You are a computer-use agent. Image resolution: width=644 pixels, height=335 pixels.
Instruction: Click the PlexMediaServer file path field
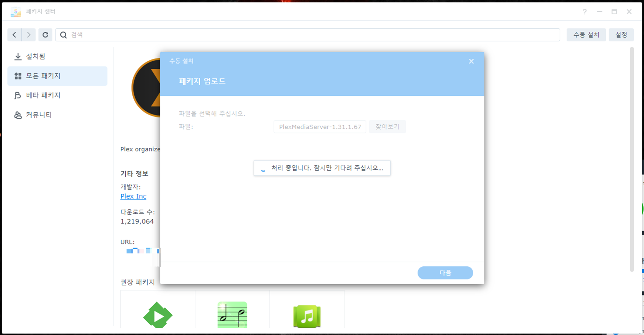[320, 127]
